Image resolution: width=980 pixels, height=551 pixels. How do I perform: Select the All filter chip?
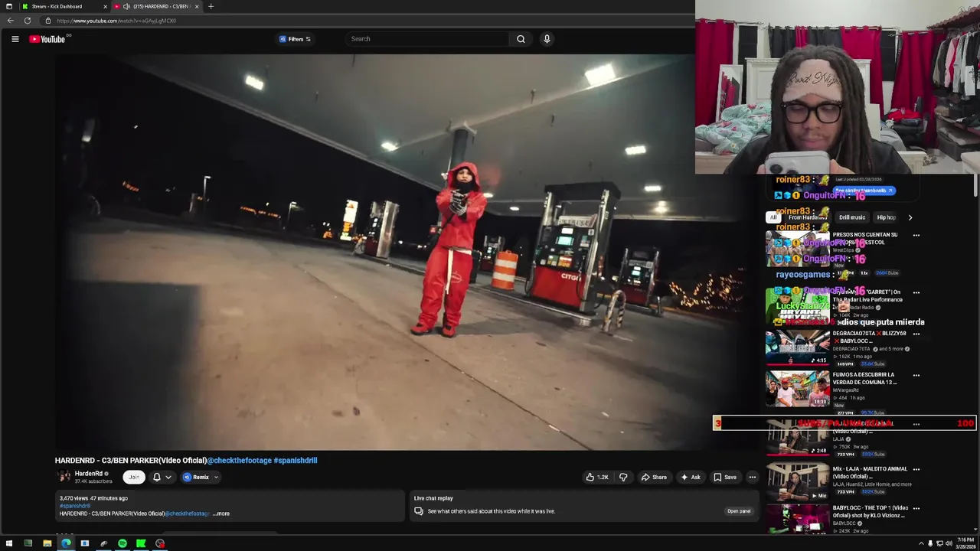[773, 217]
